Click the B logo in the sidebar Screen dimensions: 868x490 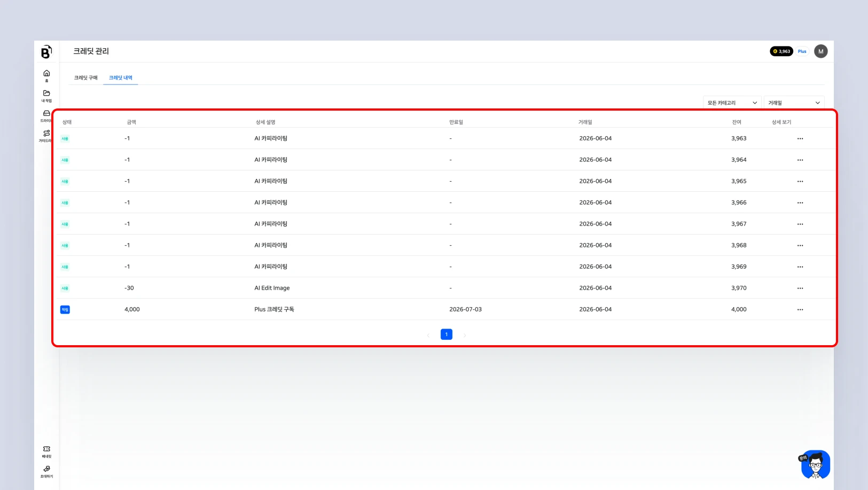click(46, 52)
